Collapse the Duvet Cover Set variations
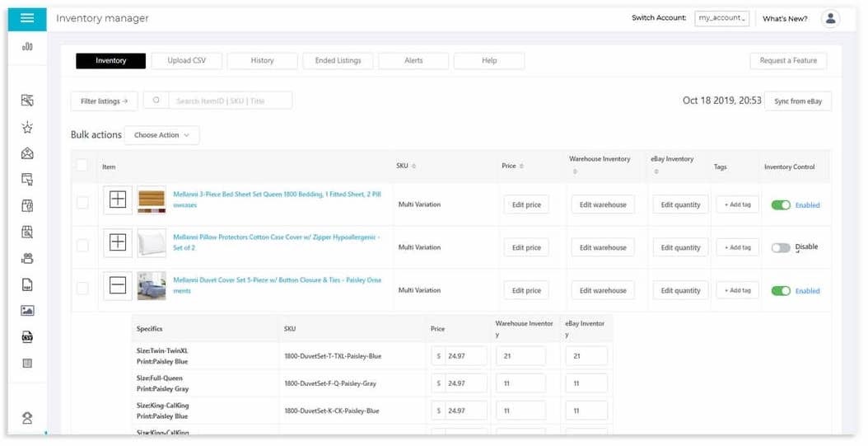Image resolution: width=868 pixels, height=446 pixels. tap(118, 286)
